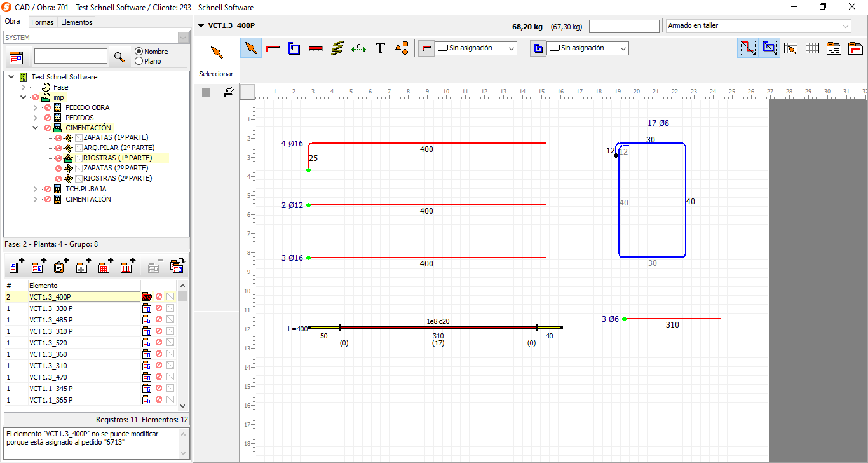Expand the Fase tree node
This screenshot has width=868, height=463.
point(24,87)
